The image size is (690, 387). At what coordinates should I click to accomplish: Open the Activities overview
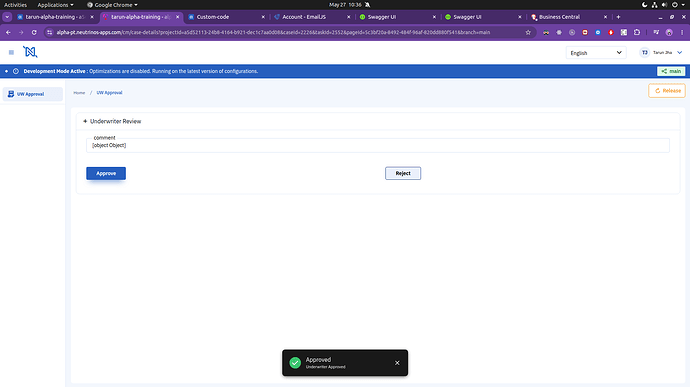click(15, 5)
